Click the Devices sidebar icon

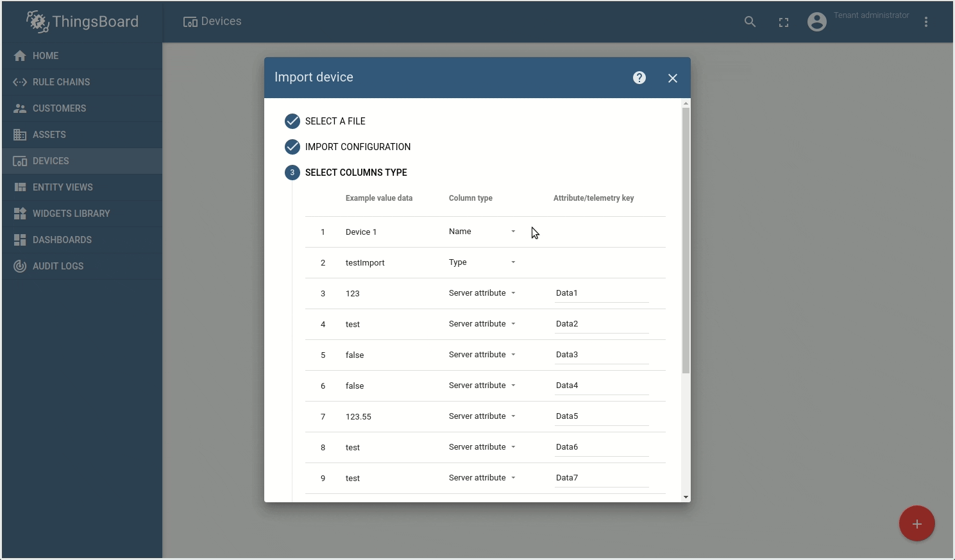coord(20,161)
